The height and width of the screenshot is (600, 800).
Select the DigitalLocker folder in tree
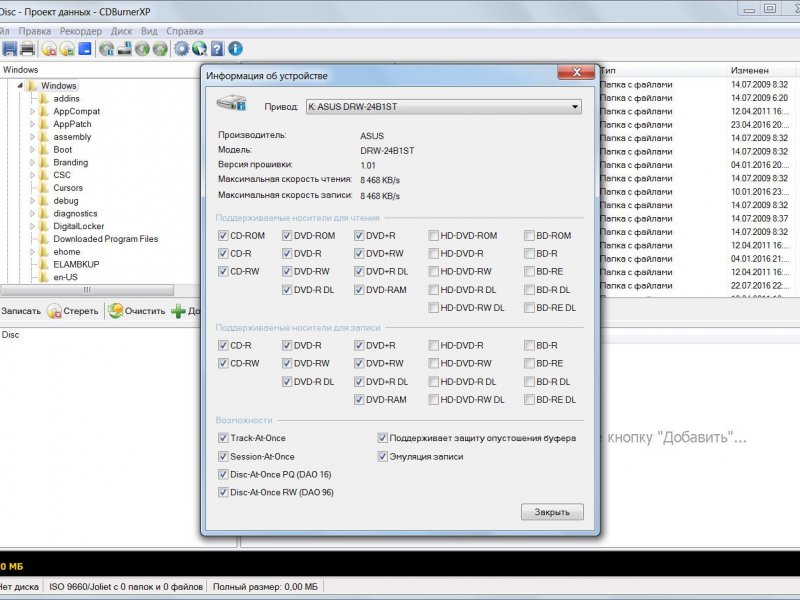coord(79,226)
